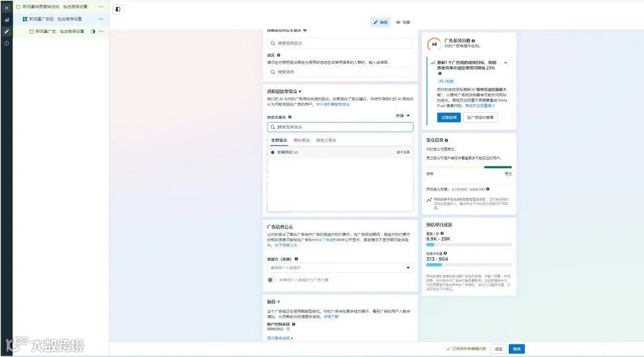Open the bar chart performance icon in sidebar

coord(7,19)
